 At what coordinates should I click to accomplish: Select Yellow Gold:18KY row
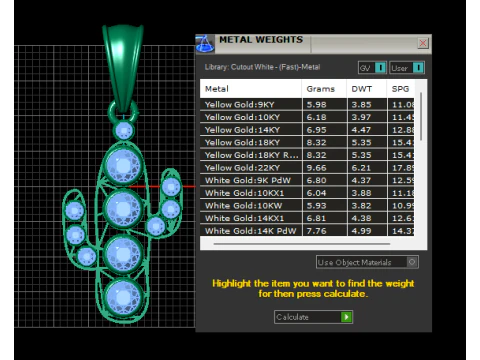[x=307, y=143]
